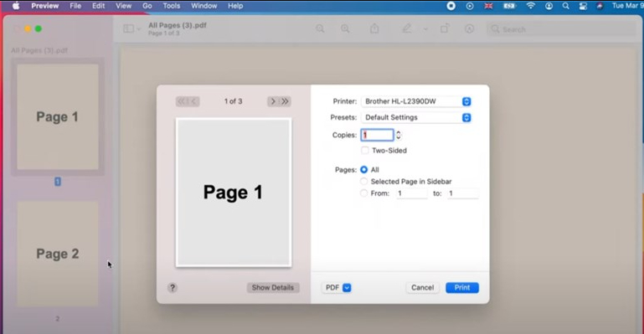Open the PDF dropdown menu

(x=337, y=288)
